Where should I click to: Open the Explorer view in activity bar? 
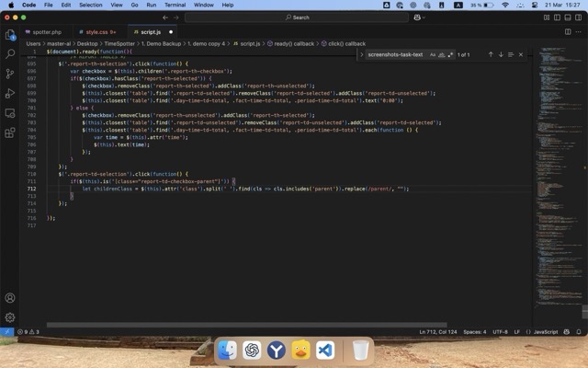(x=10, y=35)
